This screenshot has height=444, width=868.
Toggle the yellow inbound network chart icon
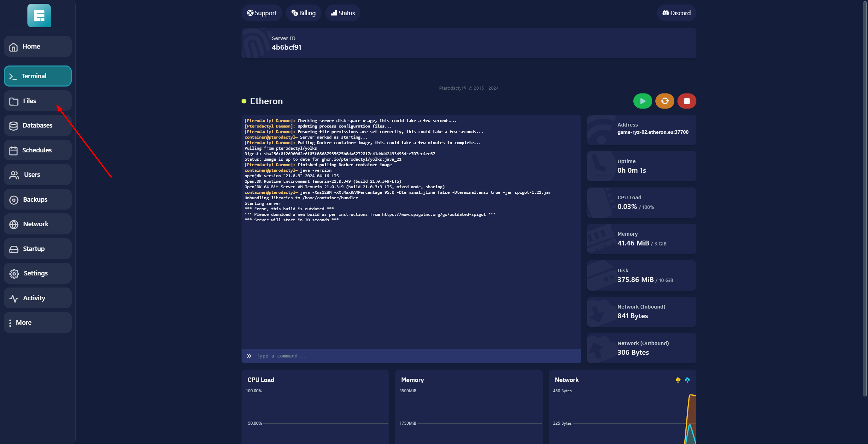[678, 380]
